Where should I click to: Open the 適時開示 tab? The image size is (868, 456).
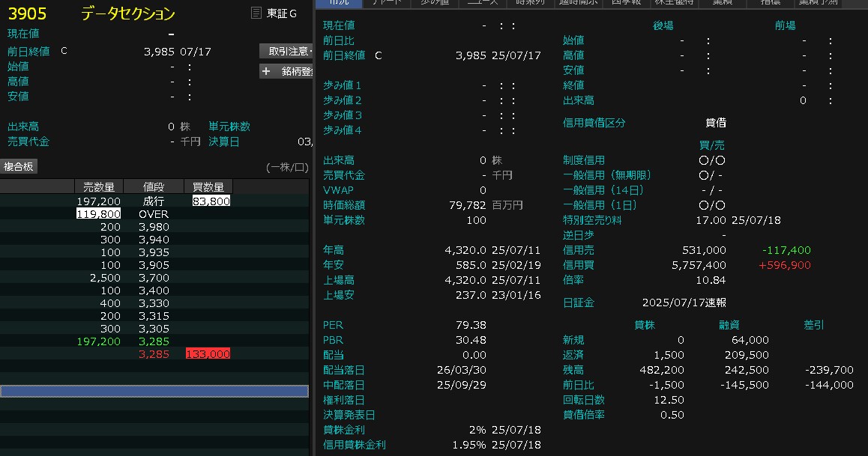(x=578, y=3)
